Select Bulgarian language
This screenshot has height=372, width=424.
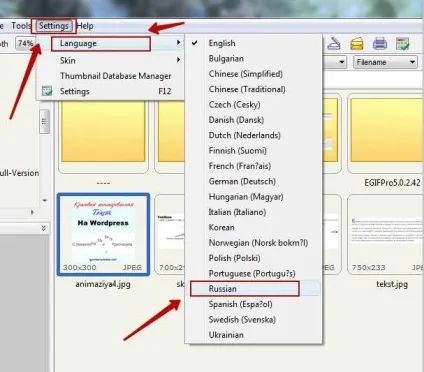tap(254, 58)
